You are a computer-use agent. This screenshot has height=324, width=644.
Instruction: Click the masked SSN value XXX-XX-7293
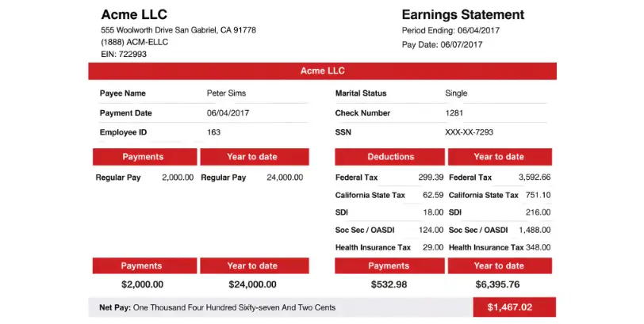469,132
